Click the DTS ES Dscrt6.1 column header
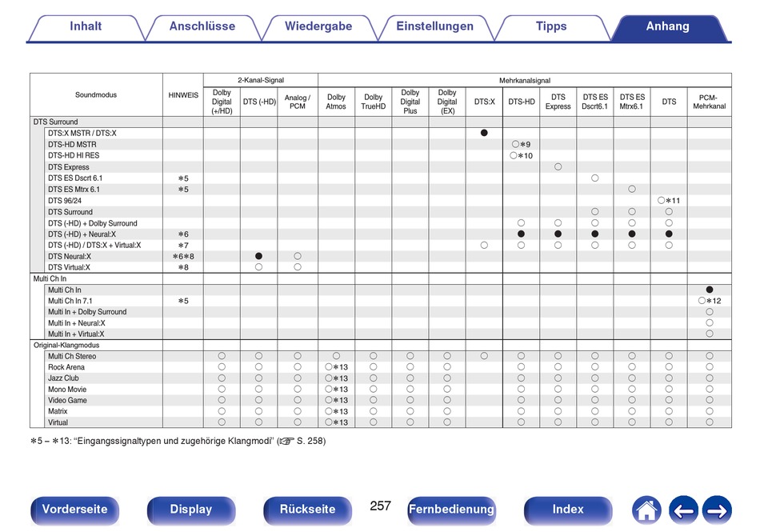760x532 pixels. pyautogui.click(x=594, y=102)
